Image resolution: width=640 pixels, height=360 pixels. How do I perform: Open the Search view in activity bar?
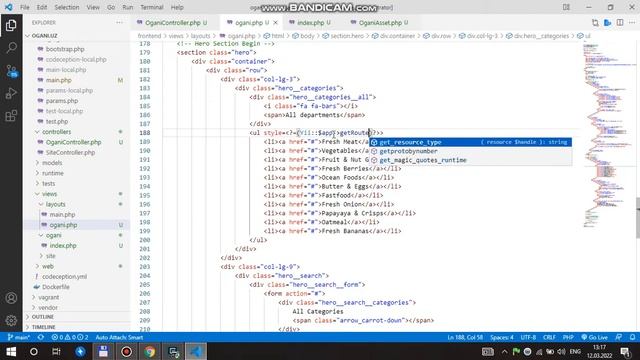pos(11,48)
